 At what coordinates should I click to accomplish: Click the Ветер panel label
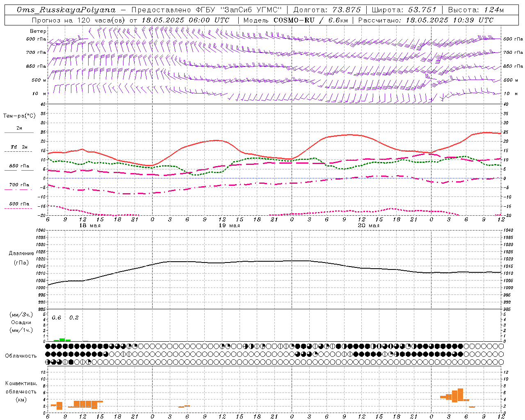pyautogui.click(x=38, y=31)
